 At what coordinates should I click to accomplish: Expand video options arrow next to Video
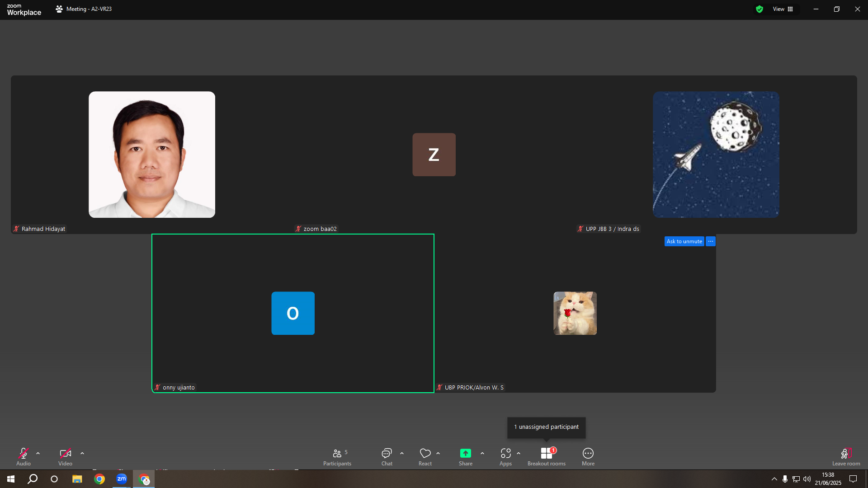coord(82,453)
